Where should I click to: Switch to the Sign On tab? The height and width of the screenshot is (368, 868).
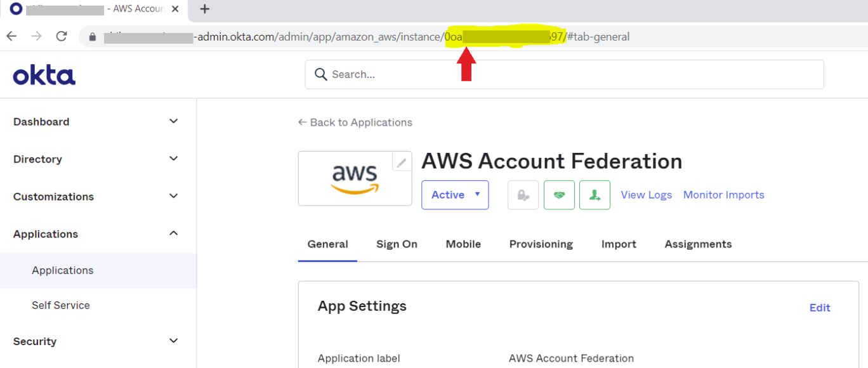pos(397,244)
